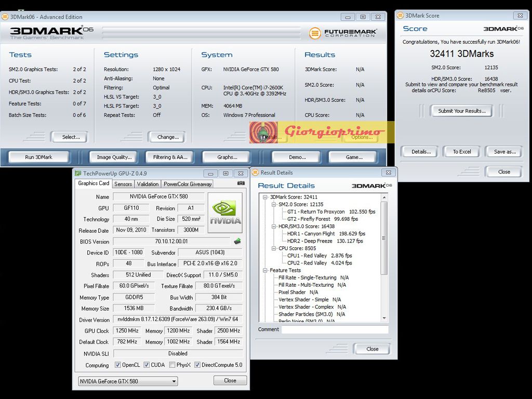Screen dimensions: 532x399
Task: Open the Sensors tab in GPU-Z
Action: tap(123, 184)
